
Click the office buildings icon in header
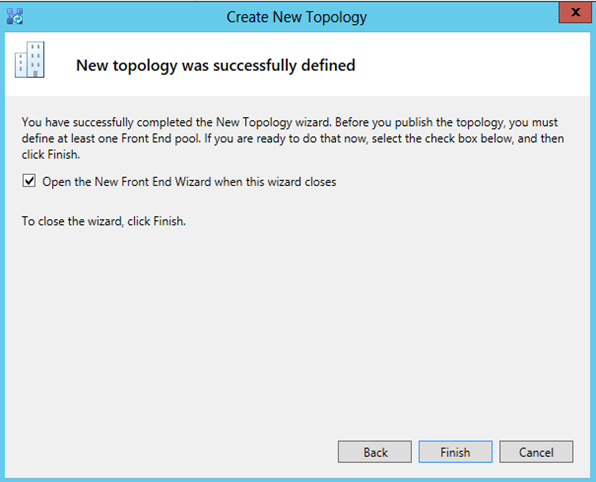pos(30,60)
